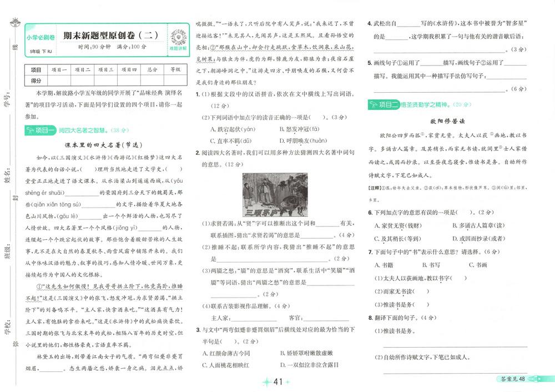The height and width of the screenshot is (392, 555).
Task: Click the mascot icon at top-left margin
Action: coord(14,23)
